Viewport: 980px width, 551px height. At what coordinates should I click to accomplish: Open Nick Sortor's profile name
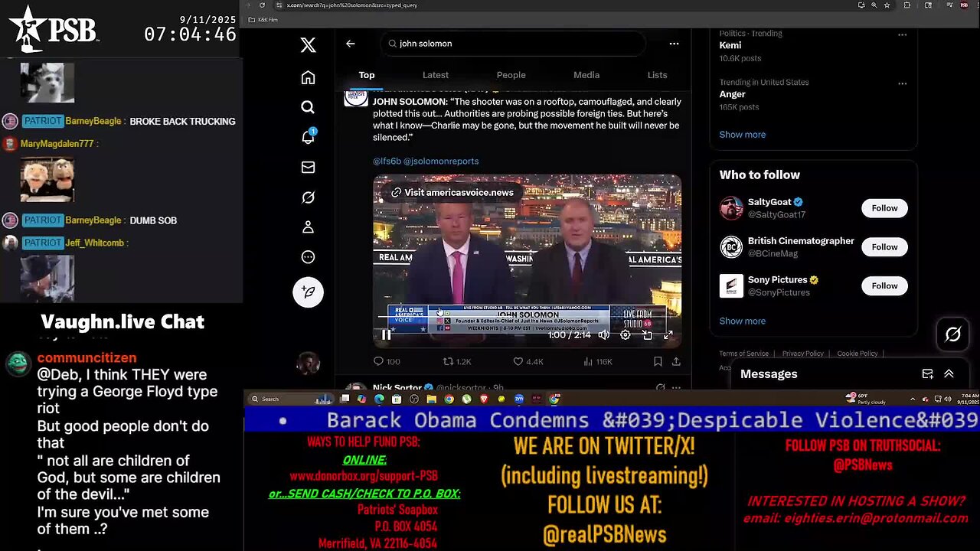coord(397,388)
